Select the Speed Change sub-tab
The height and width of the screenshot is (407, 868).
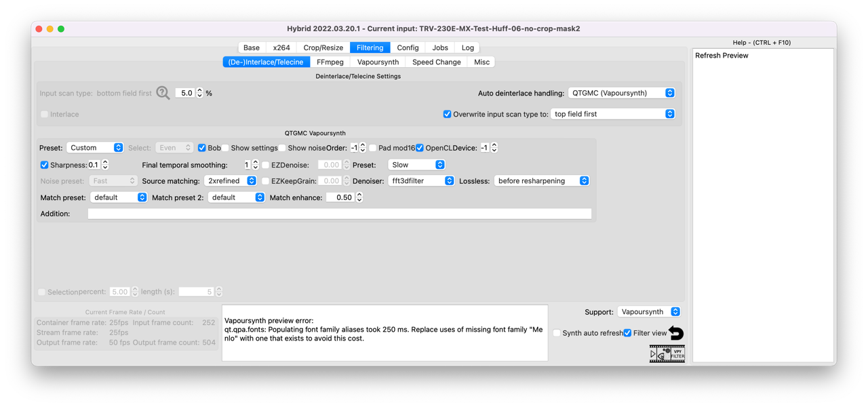pyautogui.click(x=436, y=62)
